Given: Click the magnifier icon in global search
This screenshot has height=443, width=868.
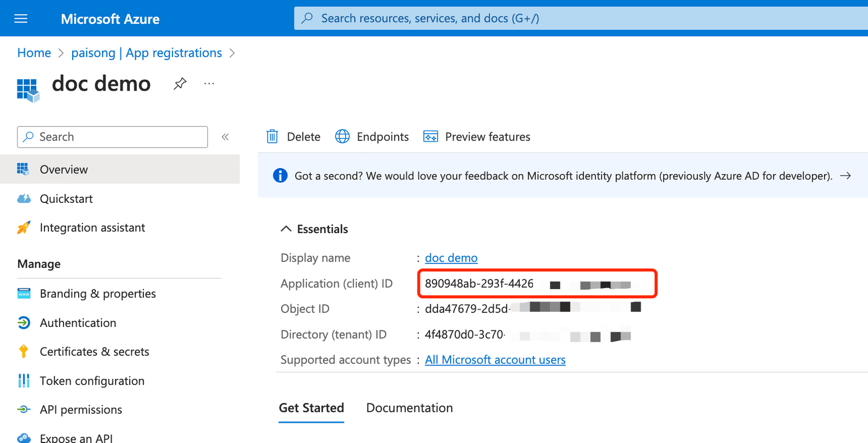Looking at the screenshot, I should [307, 18].
